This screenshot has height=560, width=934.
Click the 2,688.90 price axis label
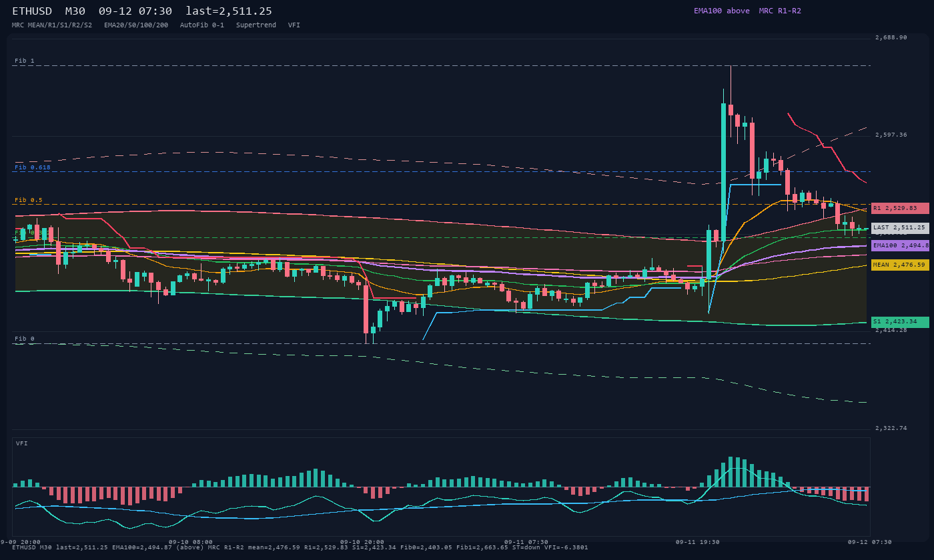point(891,37)
